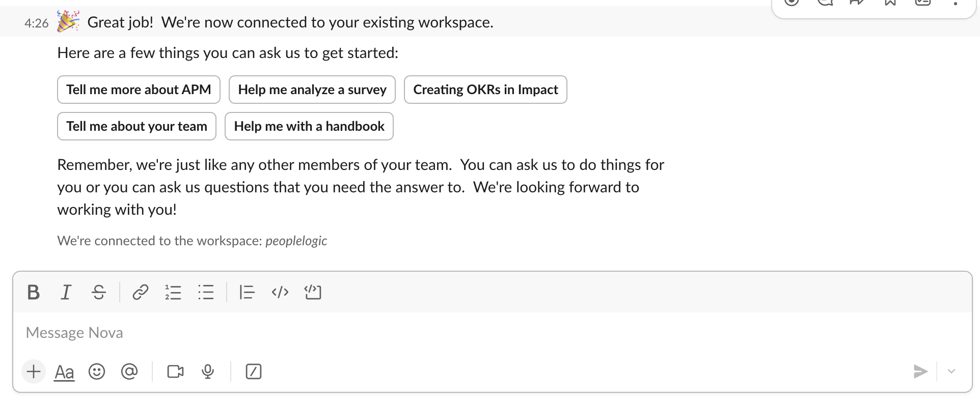Insert a link in message
Screen dimensions: 980x403
pos(140,292)
